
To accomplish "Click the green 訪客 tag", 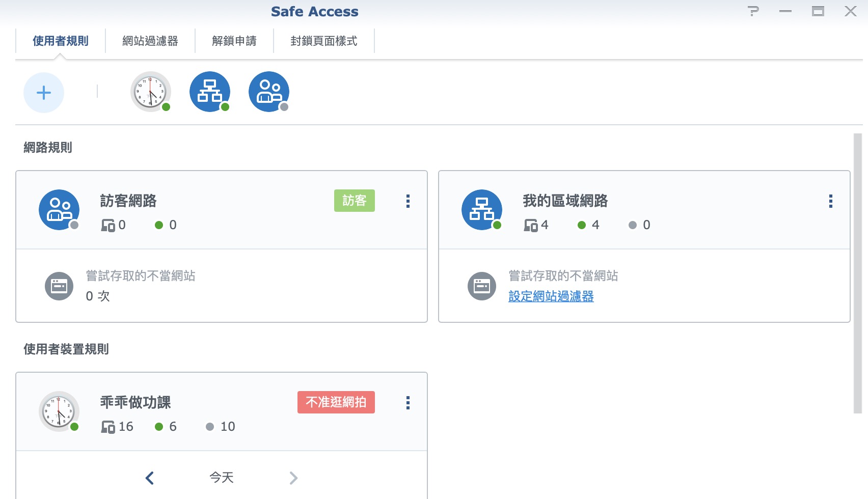I will [x=355, y=201].
